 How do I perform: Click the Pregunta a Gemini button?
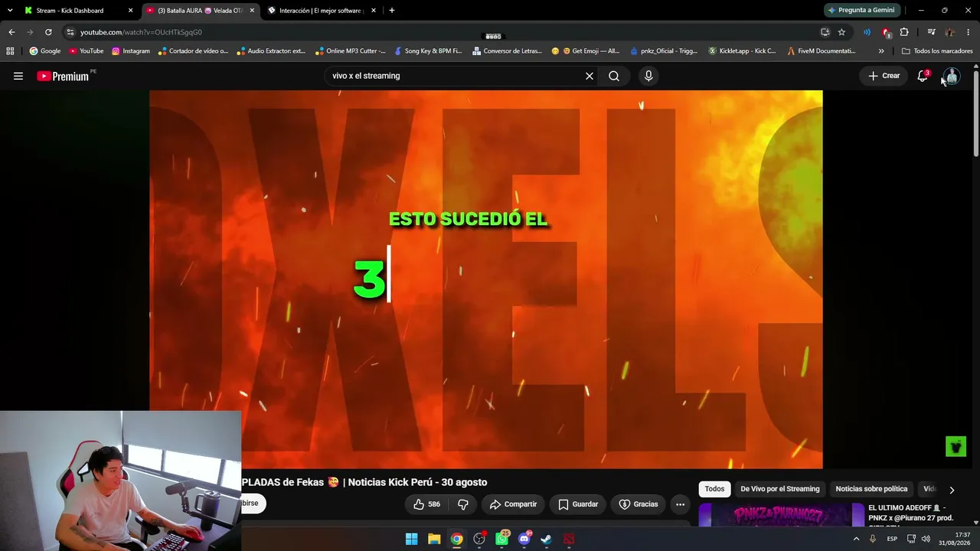click(861, 11)
